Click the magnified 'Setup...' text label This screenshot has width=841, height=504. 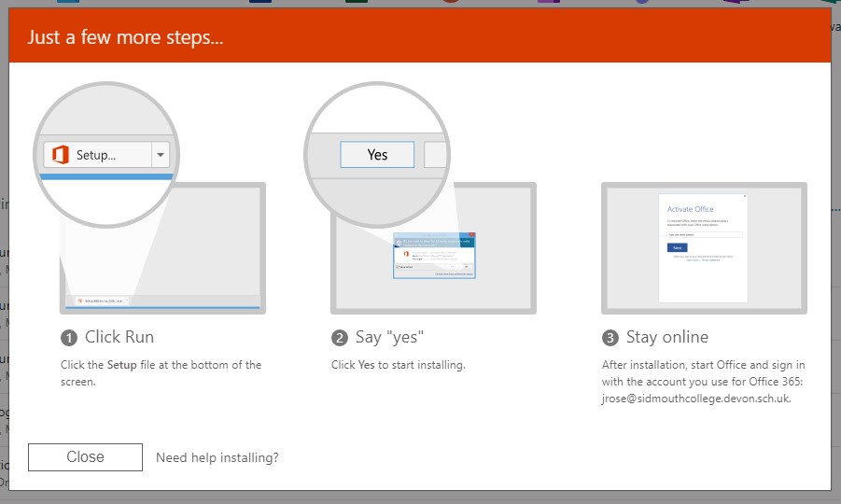click(x=96, y=155)
